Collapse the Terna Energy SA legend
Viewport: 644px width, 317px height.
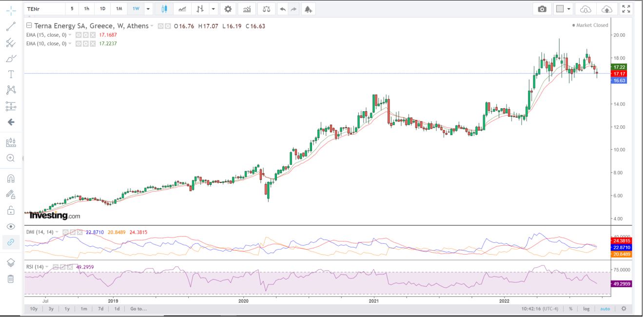tap(29, 26)
